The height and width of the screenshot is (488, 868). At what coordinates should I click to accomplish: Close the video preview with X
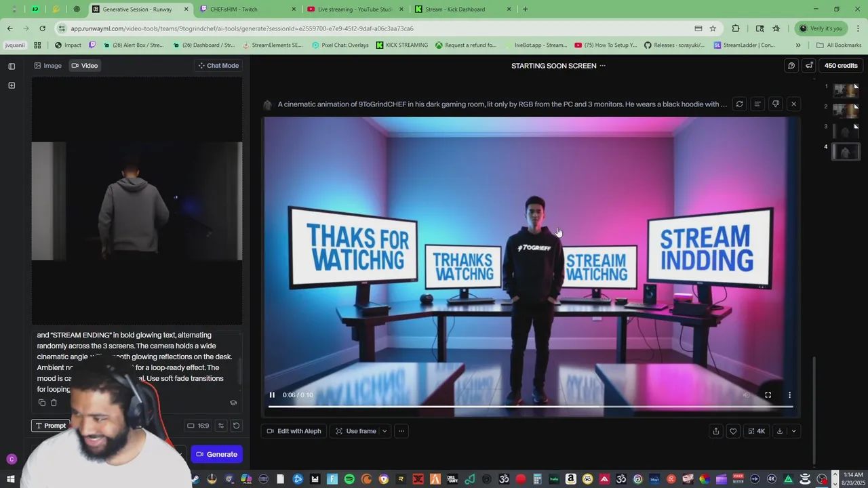793,104
